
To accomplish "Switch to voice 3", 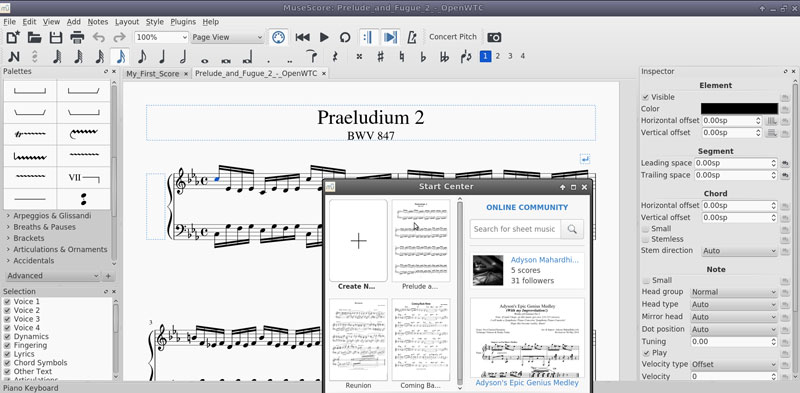I will coord(510,56).
